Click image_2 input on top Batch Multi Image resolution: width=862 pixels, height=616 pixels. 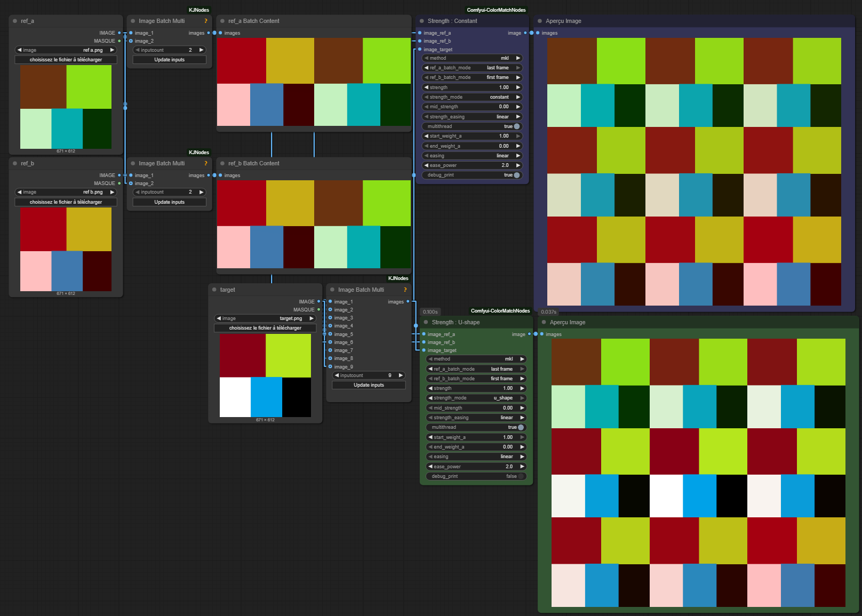point(131,41)
